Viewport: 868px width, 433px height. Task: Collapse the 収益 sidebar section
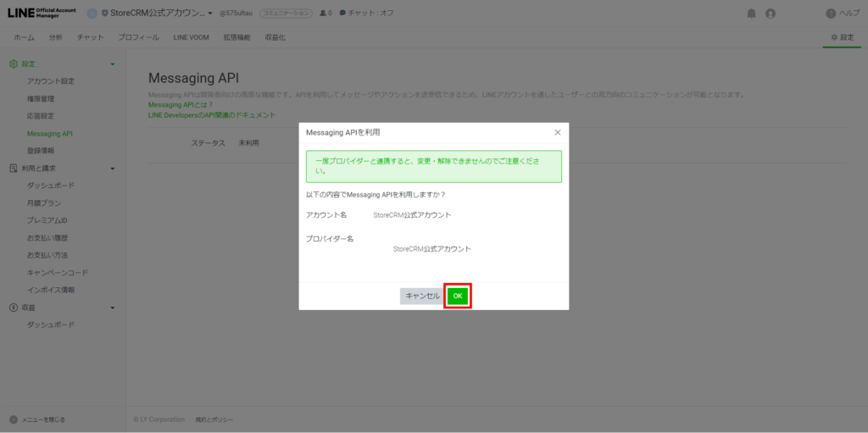113,308
